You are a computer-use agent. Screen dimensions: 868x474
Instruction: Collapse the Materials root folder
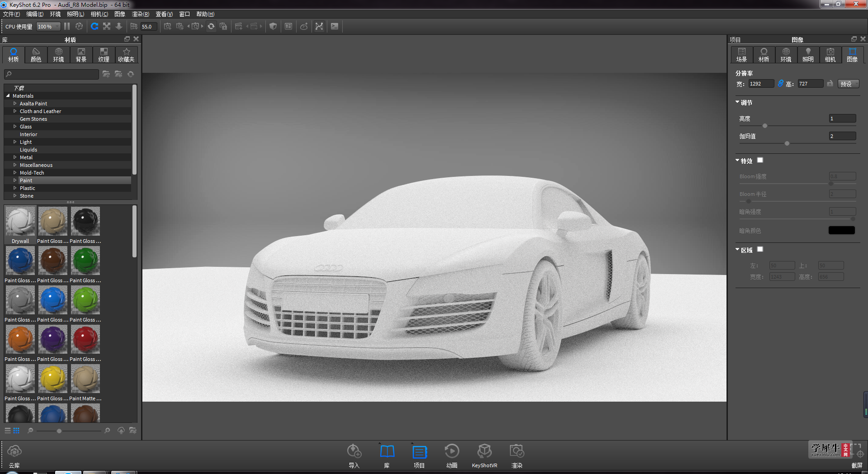coord(8,96)
